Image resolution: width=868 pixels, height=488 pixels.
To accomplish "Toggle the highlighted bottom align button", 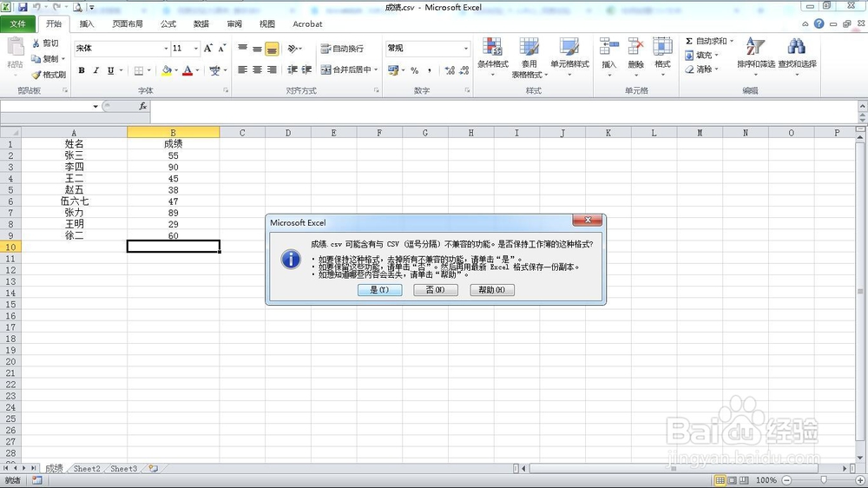I will coord(272,49).
